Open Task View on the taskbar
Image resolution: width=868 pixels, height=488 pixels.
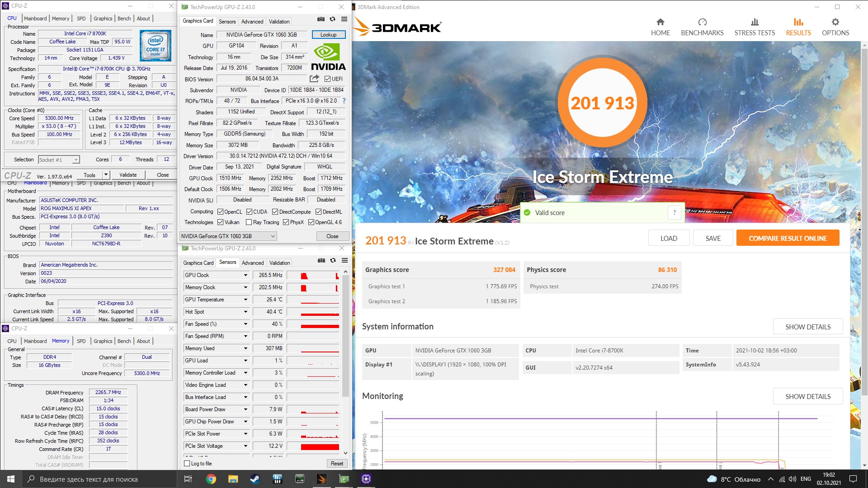188,479
